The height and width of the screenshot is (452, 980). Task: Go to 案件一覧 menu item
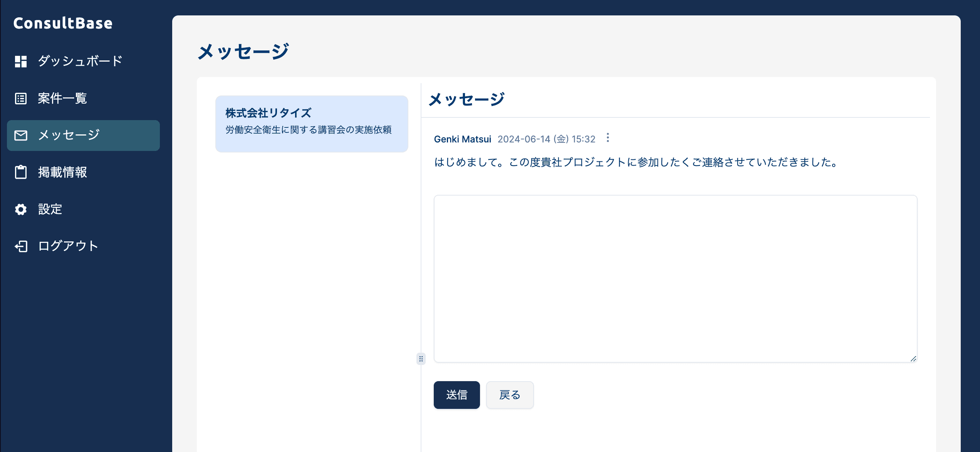(x=62, y=99)
